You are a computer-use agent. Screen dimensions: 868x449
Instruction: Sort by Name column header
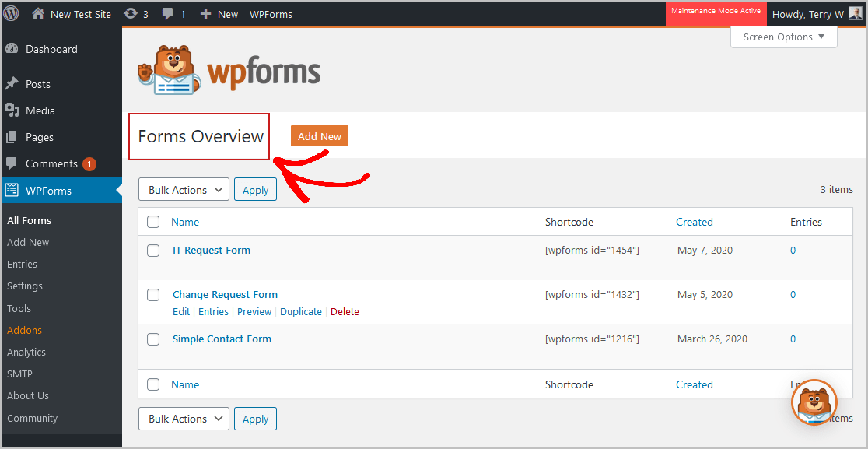click(x=185, y=222)
